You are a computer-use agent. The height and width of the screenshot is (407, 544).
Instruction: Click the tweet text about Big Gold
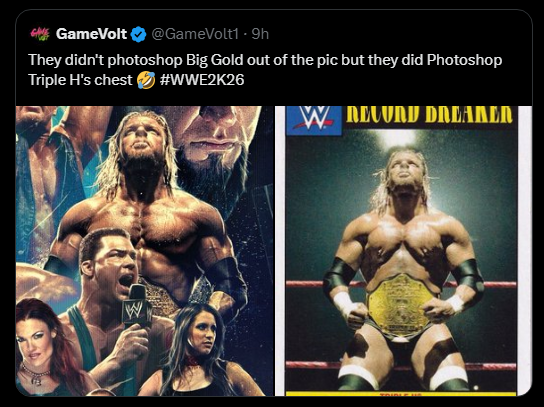click(265, 70)
